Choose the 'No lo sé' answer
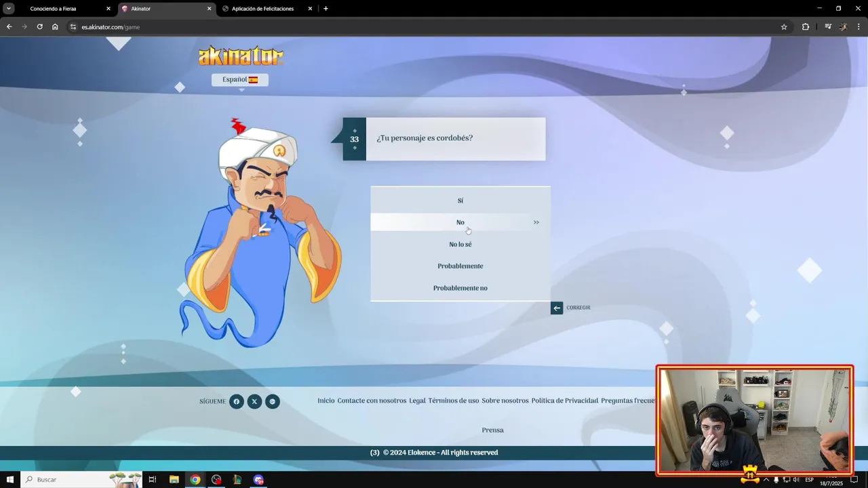Image resolution: width=868 pixels, height=488 pixels. click(x=460, y=244)
